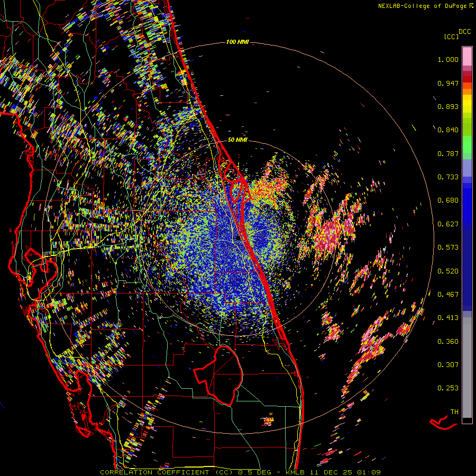The width and height of the screenshot is (476, 476).
Task: Select the 0.307 legend value
Action: pos(448,365)
